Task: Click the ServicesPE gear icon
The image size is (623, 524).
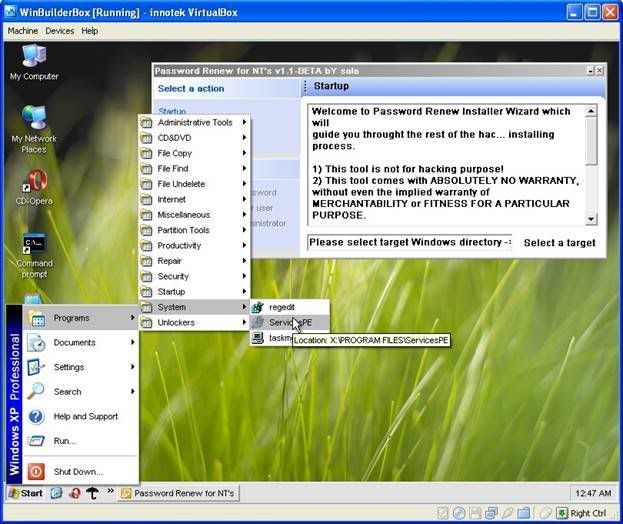Action: click(258, 323)
